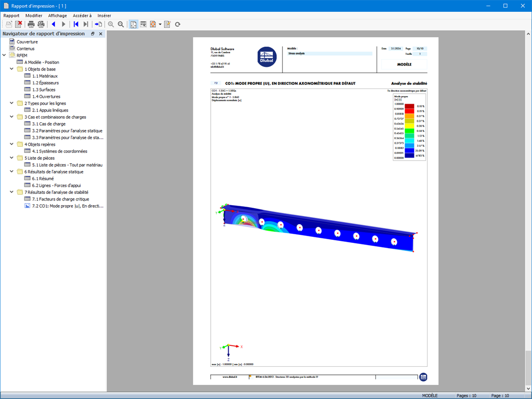The height and width of the screenshot is (399, 532).
Task: Select 4.1 Systèmes de coordonnées item
Action: click(x=60, y=151)
